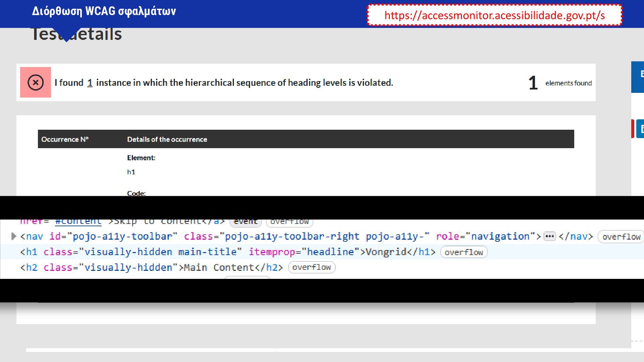Click the red error X circle icon
This screenshot has width=644, height=362.
[36, 82]
